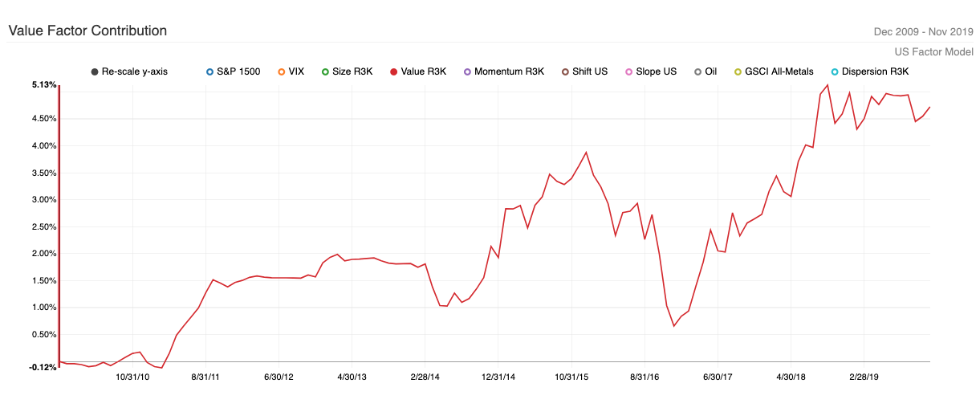Click the 0.50% y-axis label
Screen dimensions: 980x420
tap(45, 335)
